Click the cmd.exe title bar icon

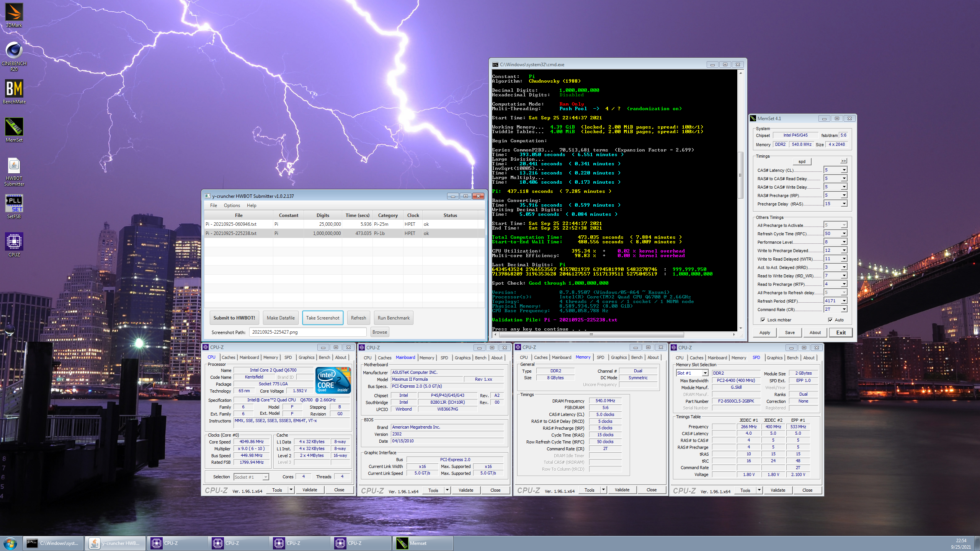click(495, 65)
